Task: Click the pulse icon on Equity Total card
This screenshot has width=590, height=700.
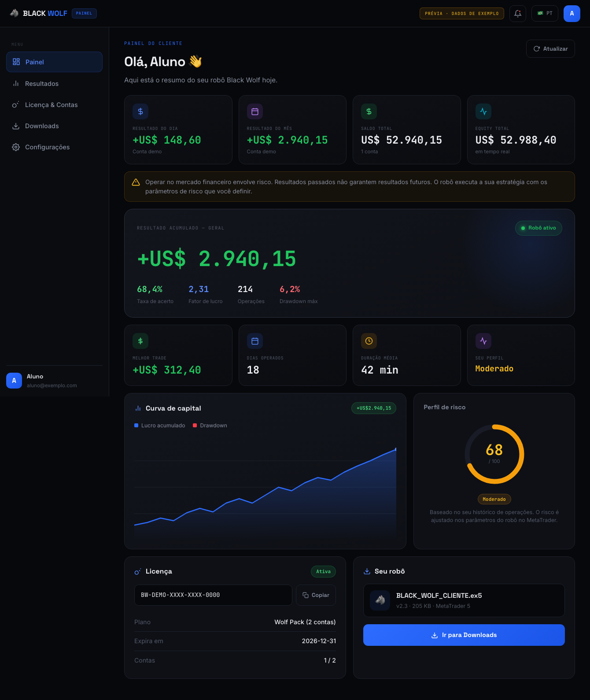Action: tap(483, 111)
